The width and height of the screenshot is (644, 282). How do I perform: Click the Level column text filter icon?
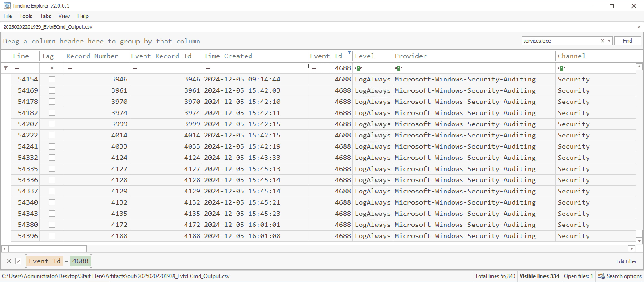[x=358, y=68]
